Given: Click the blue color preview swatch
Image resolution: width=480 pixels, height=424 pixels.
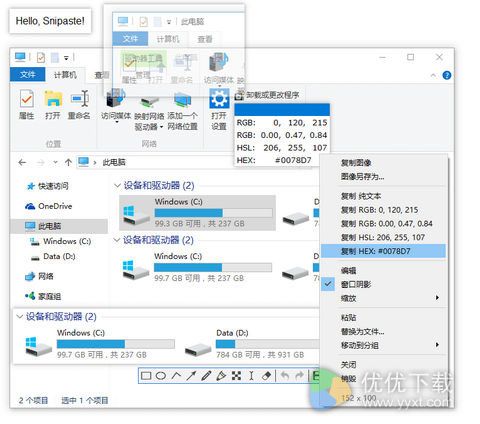Looking at the screenshot, I should pos(282,110).
